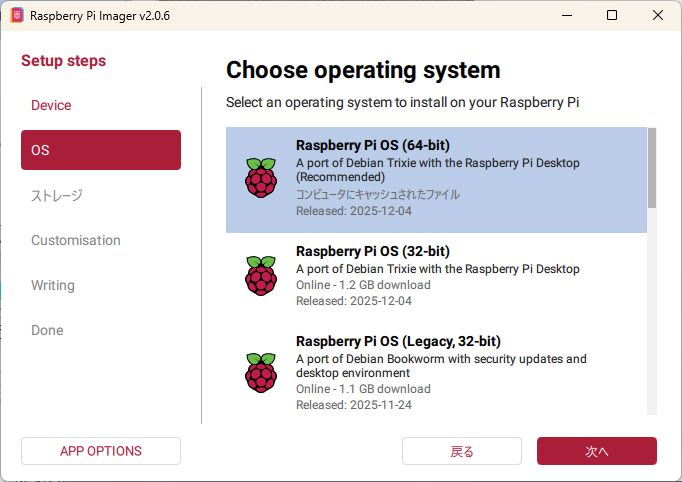Image resolution: width=682 pixels, height=482 pixels.
Task: Click 'Online - 1.2 GB download' text
Action: (x=363, y=285)
